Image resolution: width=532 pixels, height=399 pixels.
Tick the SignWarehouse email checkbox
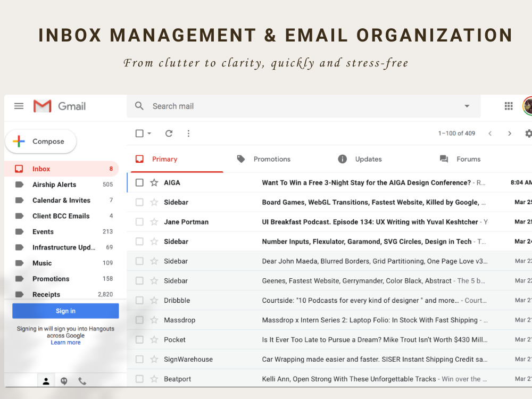139,359
